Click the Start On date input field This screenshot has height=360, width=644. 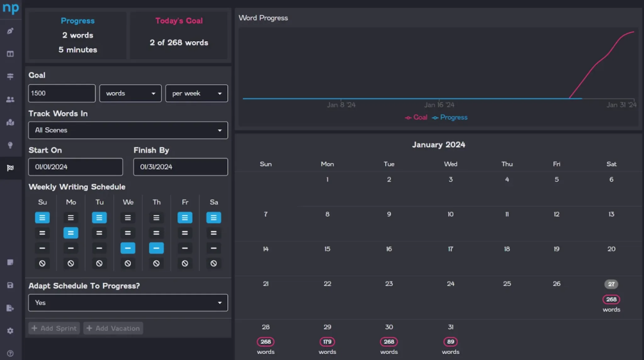[75, 167]
